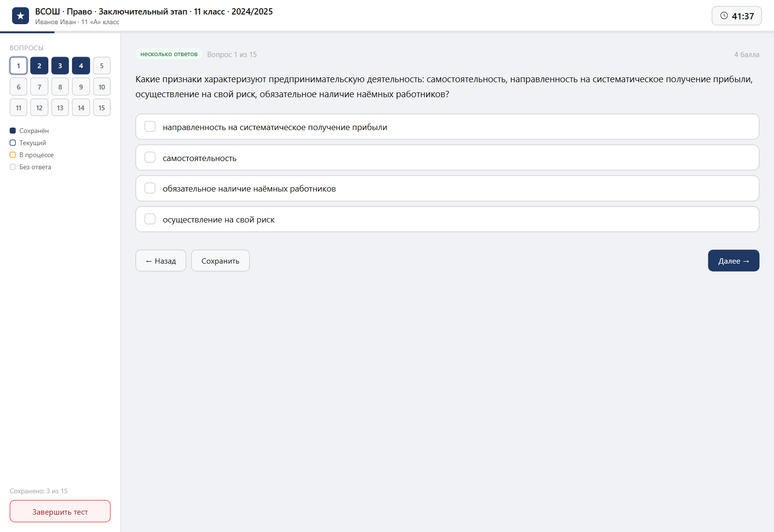This screenshot has height=532, width=774.
Task: Navigate to question 5
Action: point(102,66)
